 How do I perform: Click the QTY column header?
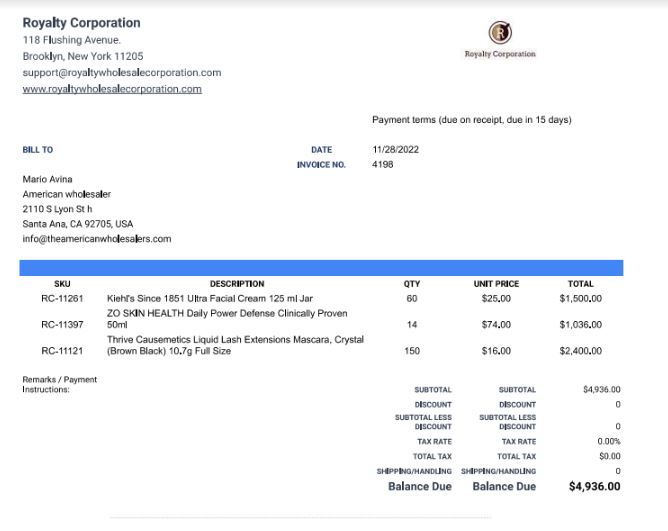click(x=412, y=284)
